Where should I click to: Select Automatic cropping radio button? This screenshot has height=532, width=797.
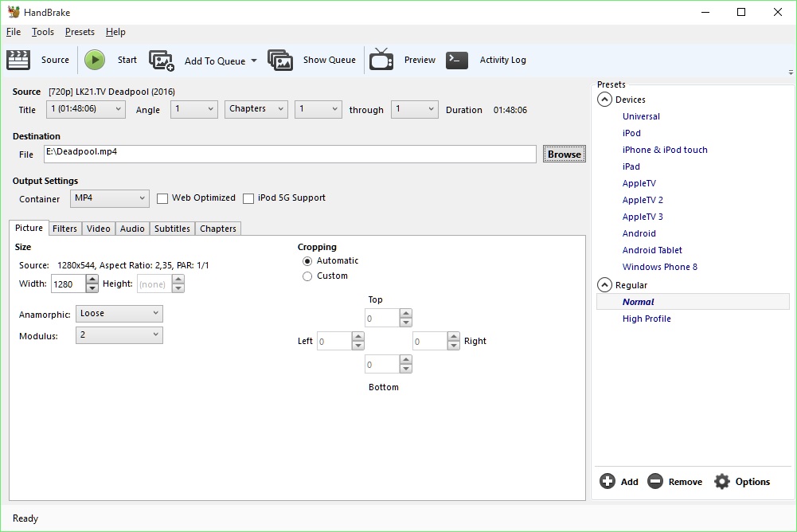click(x=307, y=261)
